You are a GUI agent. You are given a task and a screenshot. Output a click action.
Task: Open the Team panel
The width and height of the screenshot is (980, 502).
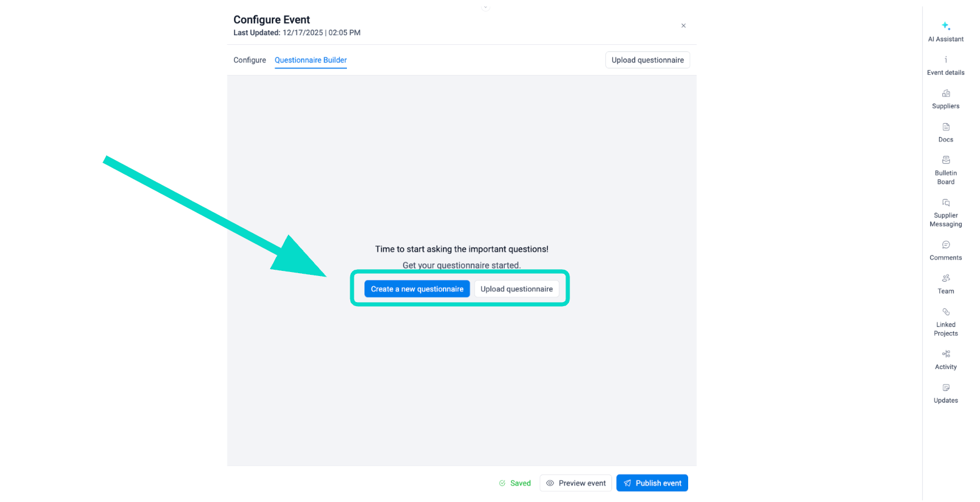(x=945, y=284)
